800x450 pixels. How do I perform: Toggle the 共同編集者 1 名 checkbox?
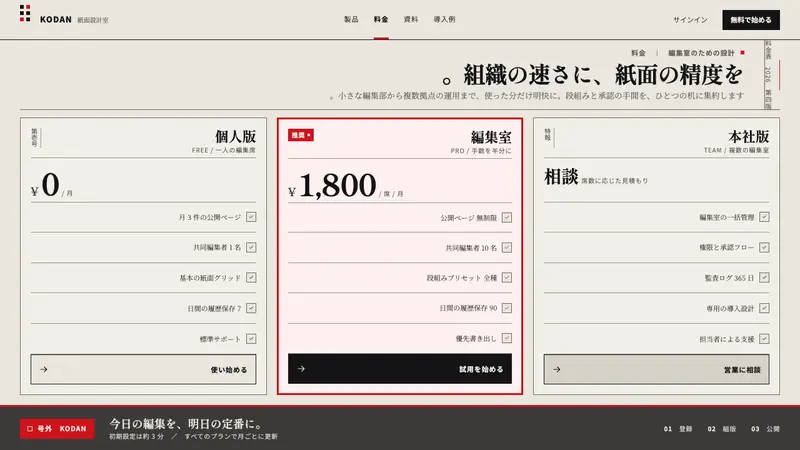[x=251, y=247]
